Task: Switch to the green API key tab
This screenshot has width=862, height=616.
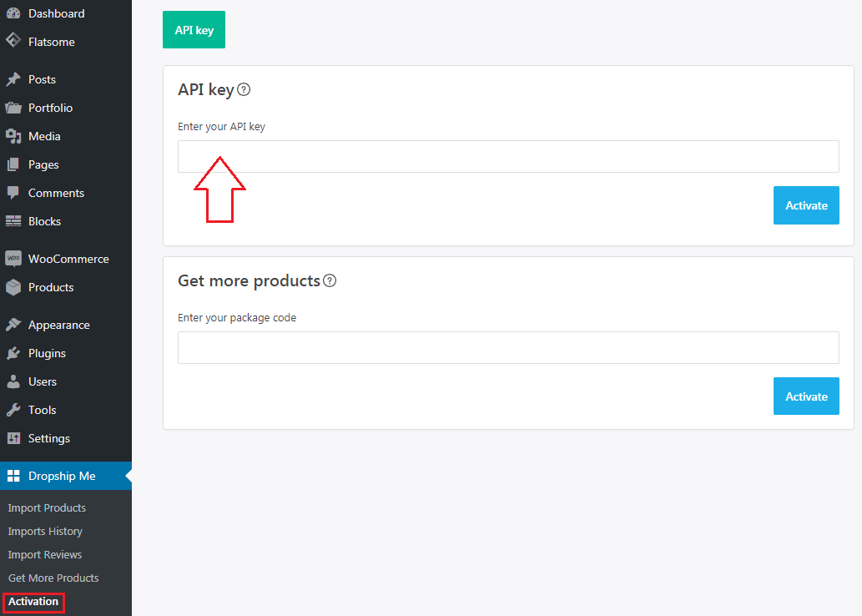Action: (x=194, y=30)
